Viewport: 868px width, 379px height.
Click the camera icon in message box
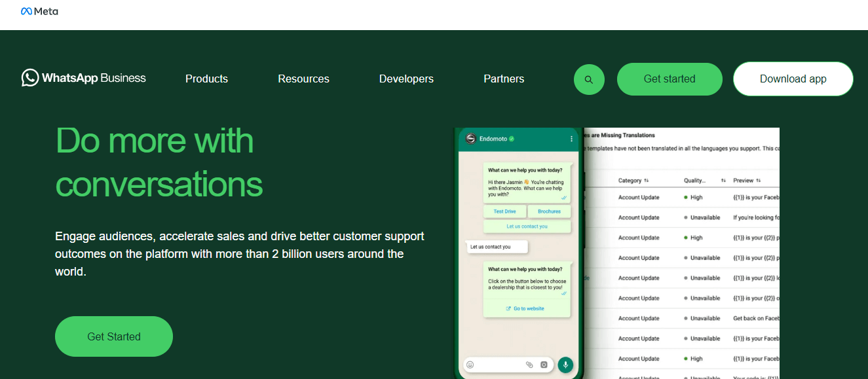point(544,365)
